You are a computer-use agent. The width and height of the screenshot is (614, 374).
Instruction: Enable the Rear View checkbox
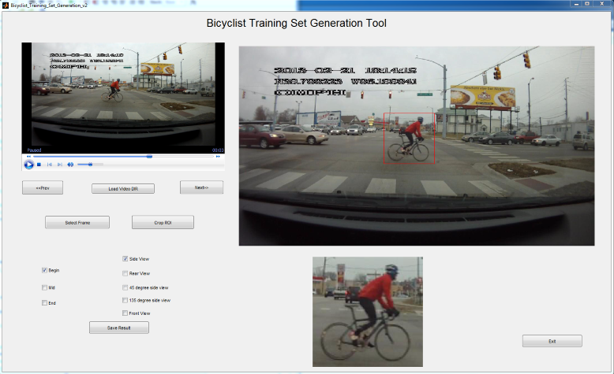click(125, 273)
